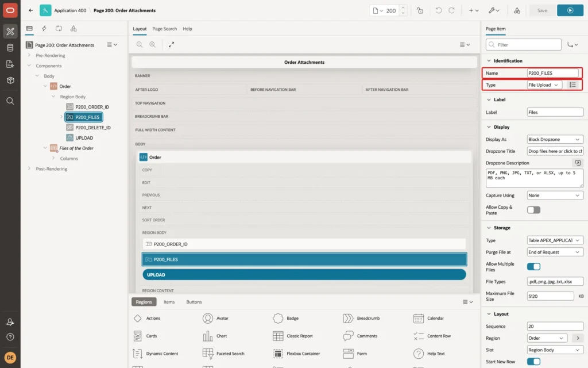The height and width of the screenshot is (368, 588).
Task: Click the Label Files input field
Action: click(x=555, y=112)
